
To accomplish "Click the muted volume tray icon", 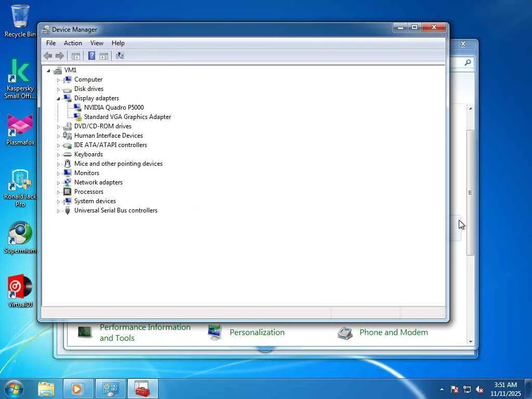I will [x=480, y=390].
